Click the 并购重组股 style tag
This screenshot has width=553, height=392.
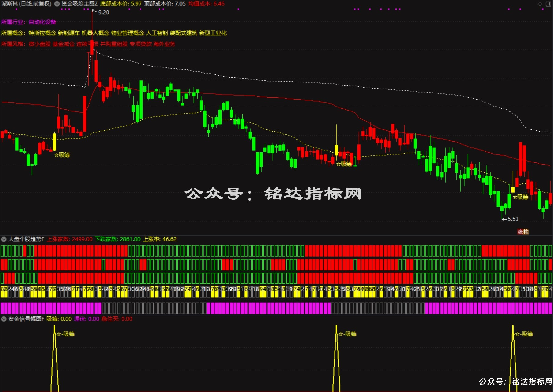(x=114, y=44)
